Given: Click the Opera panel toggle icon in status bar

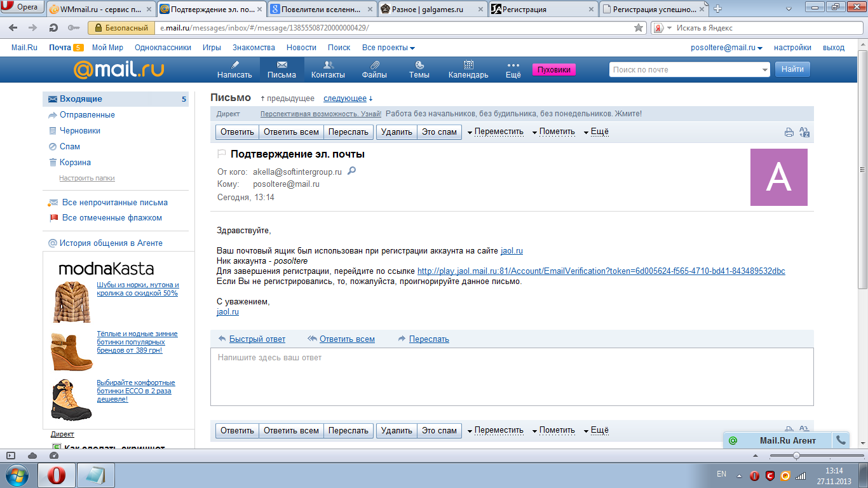Looking at the screenshot, I should (x=10, y=456).
